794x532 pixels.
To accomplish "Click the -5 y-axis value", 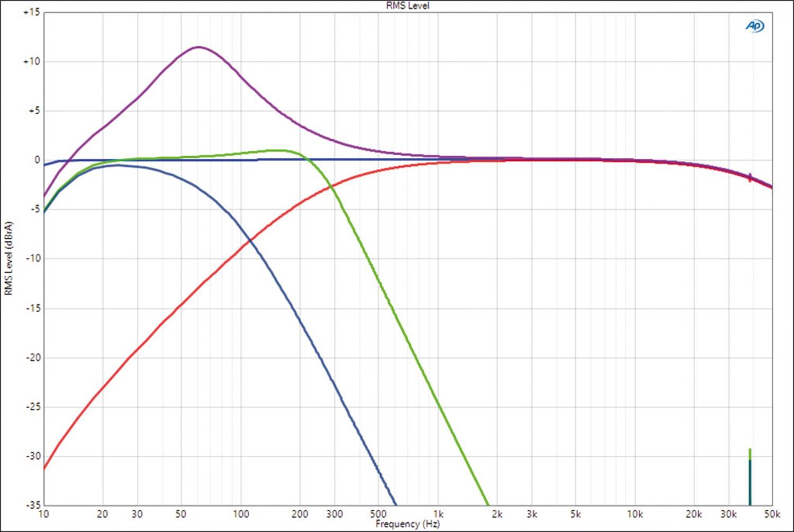I will click(x=34, y=209).
